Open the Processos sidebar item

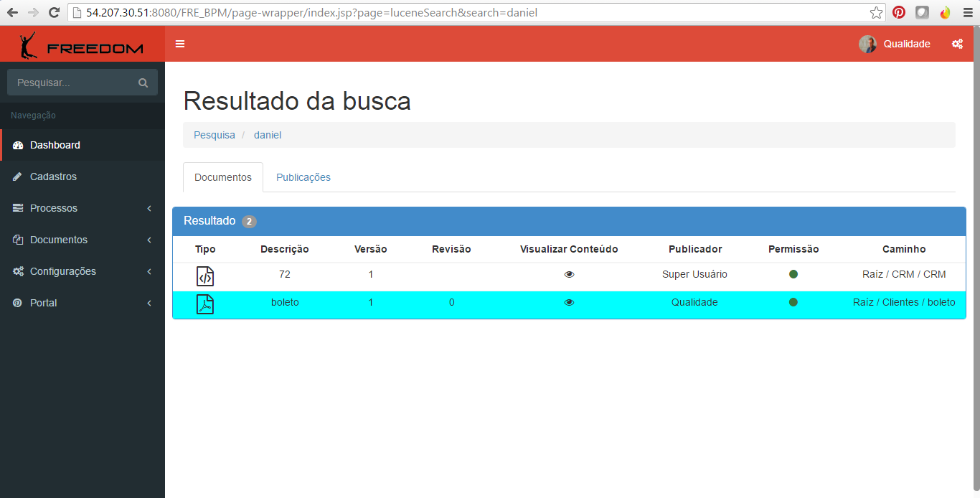83,208
